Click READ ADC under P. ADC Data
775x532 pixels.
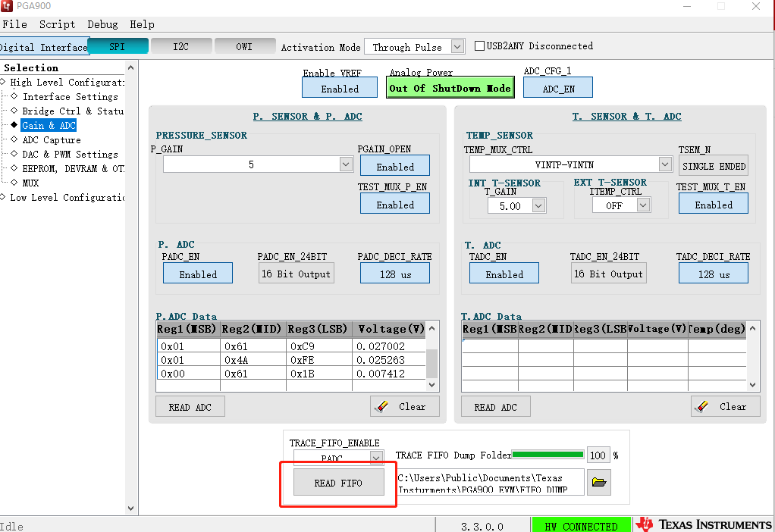click(190, 406)
